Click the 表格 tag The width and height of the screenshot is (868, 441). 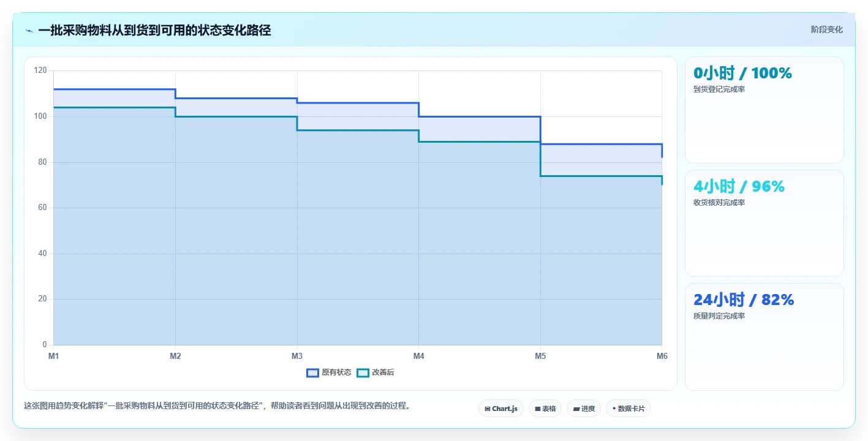tap(545, 409)
